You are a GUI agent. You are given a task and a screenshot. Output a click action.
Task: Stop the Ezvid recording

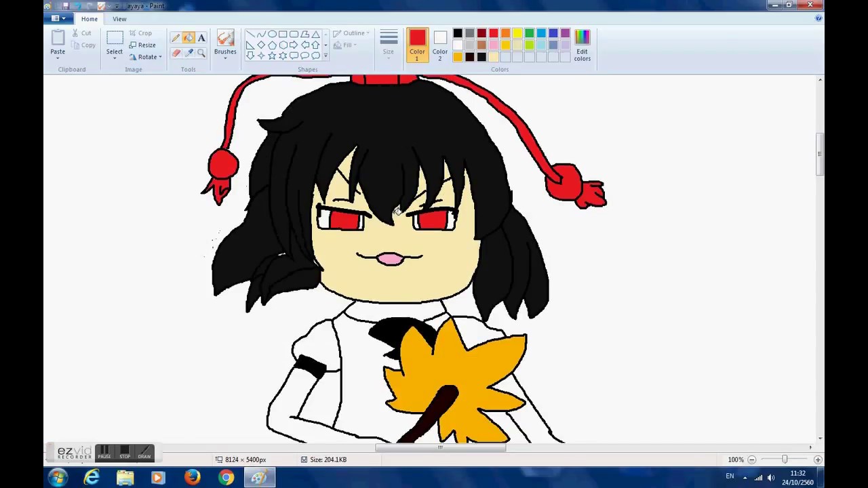pyautogui.click(x=125, y=452)
